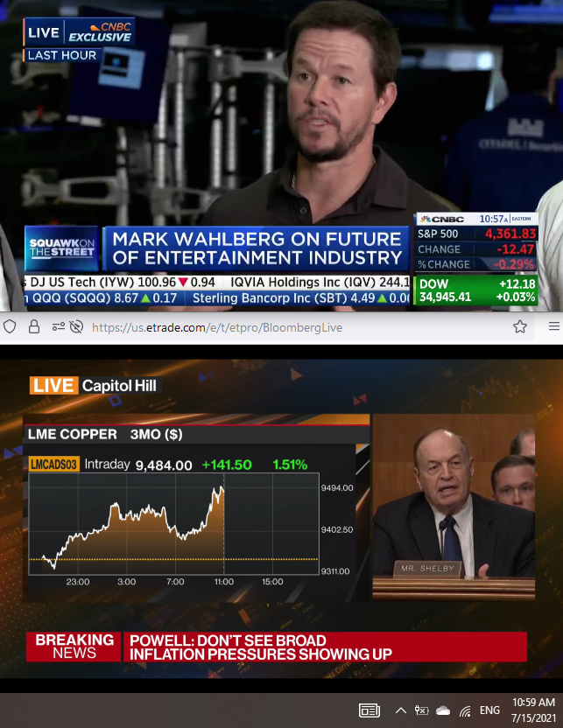Screen dimensions: 563x728
Task: Click the Bloomberg LME Copper intraday chart
Action: tap(173, 524)
